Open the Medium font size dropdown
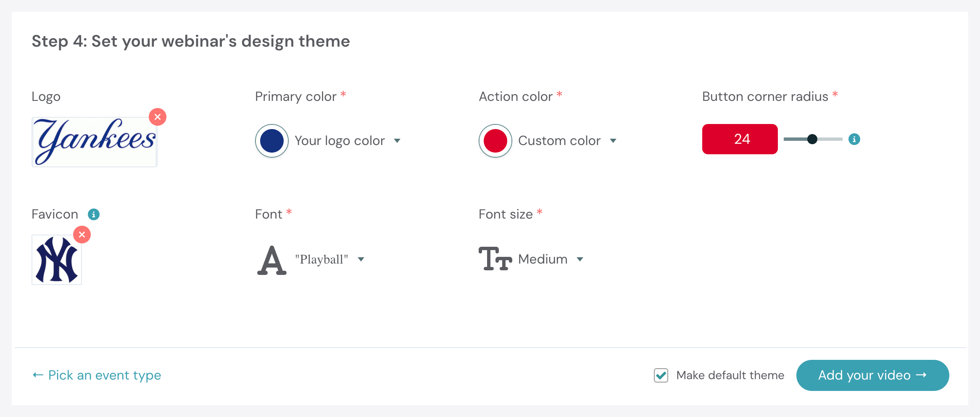Viewport: 980px width, 417px height. click(x=551, y=259)
